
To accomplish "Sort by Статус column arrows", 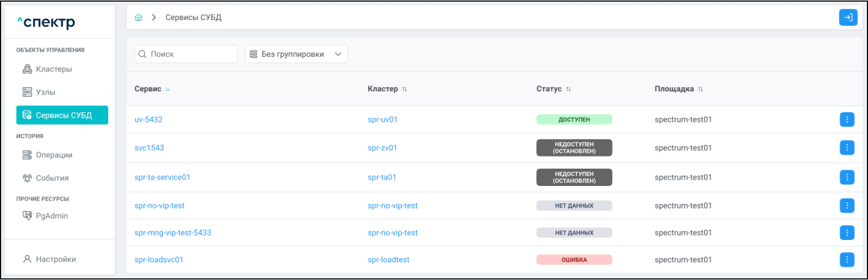I will (x=568, y=89).
